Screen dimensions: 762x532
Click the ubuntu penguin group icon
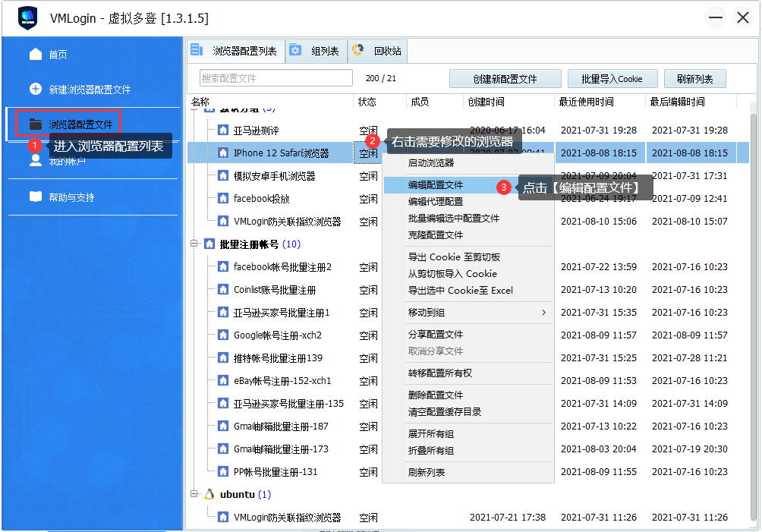click(x=209, y=494)
